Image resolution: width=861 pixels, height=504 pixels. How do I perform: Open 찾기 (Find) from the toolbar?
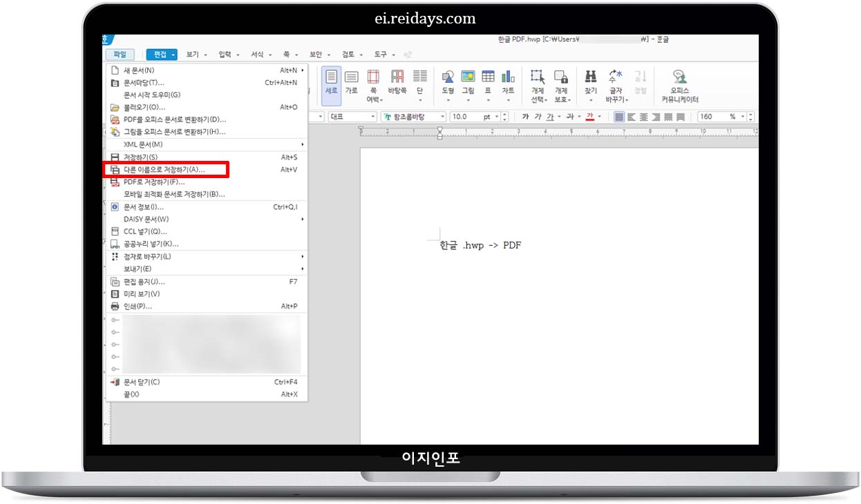pos(590,81)
